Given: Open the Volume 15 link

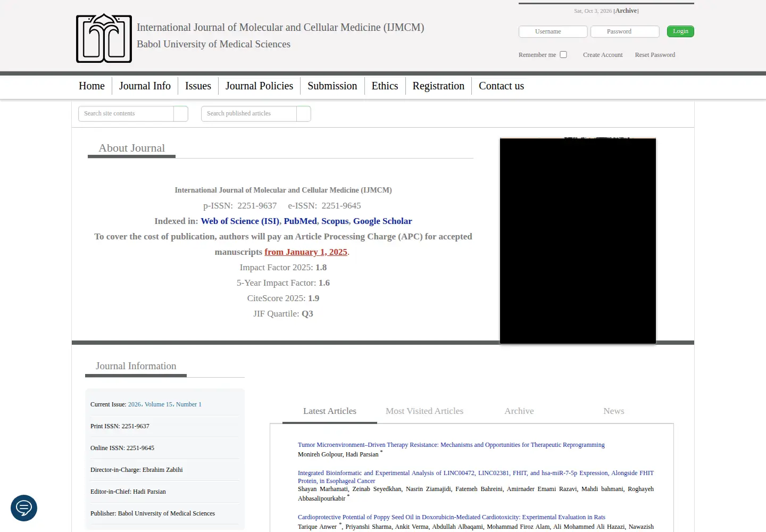Looking at the screenshot, I should pyautogui.click(x=159, y=404).
